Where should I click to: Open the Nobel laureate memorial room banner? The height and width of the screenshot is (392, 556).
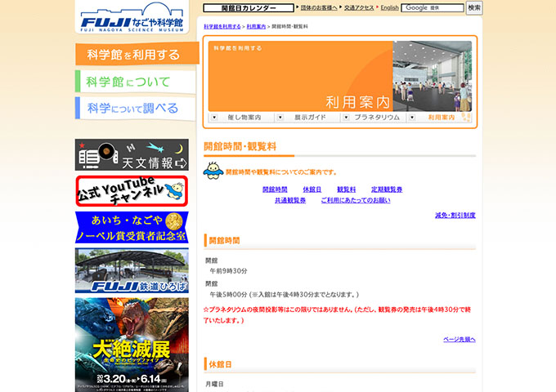[x=132, y=228]
